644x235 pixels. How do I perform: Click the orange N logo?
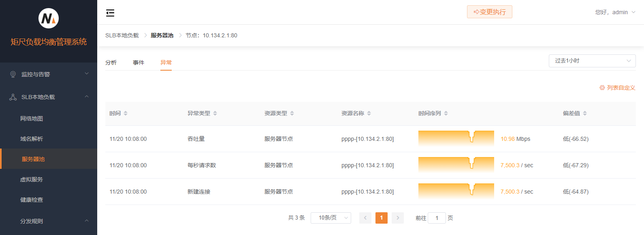click(49, 18)
